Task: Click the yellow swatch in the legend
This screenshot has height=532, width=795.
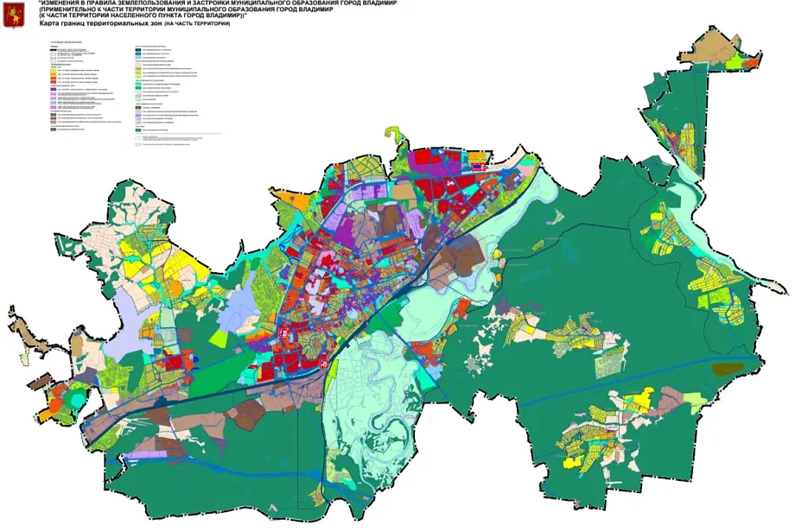Action: pyautogui.click(x=53, y=72)
